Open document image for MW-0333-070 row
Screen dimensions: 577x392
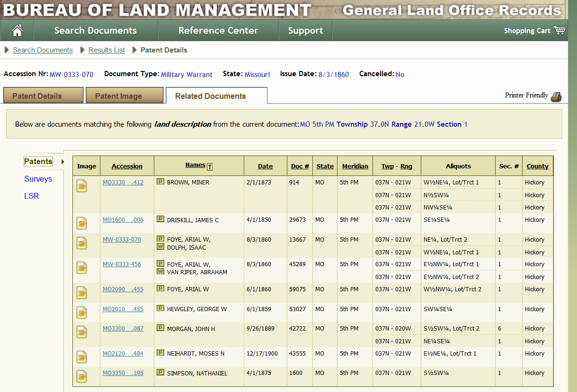pyautogui.click(x=82, y=243)
